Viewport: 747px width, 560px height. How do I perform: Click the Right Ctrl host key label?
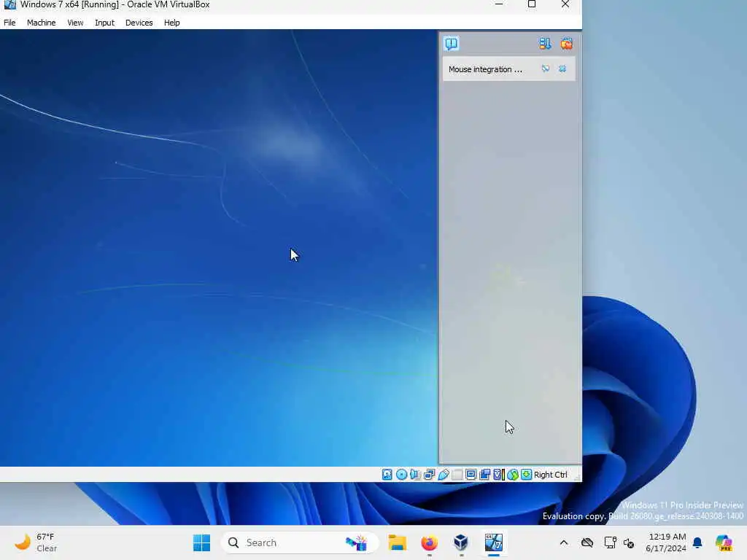point(550,475)
